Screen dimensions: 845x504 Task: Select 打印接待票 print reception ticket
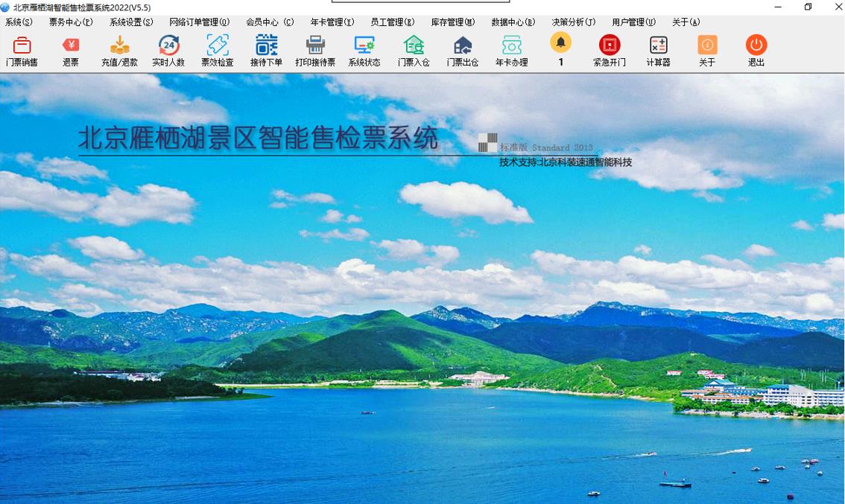315,50
